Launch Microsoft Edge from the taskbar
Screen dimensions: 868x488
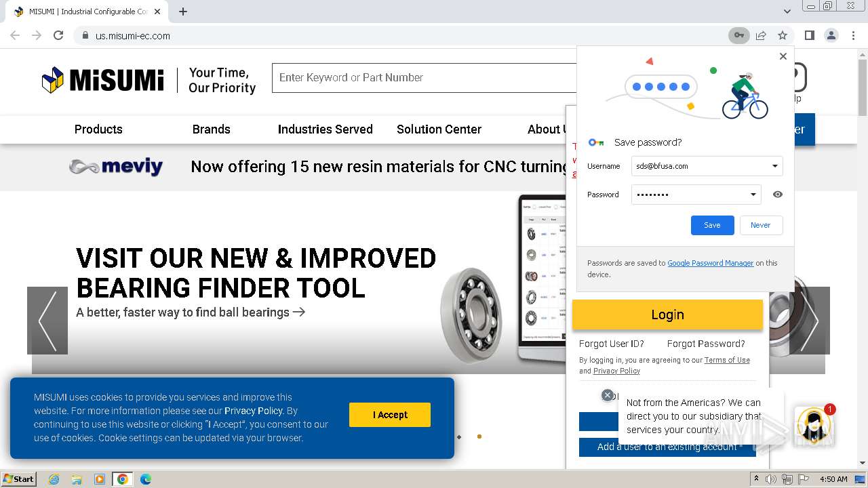pos(146,479)
